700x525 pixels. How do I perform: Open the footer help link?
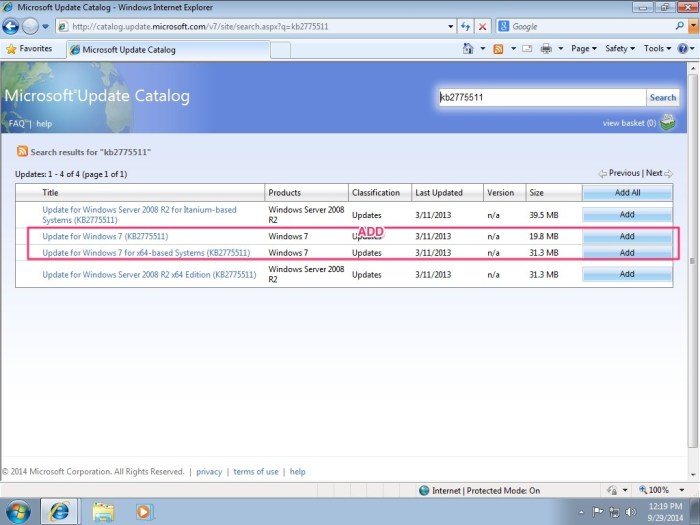click(x=297, y=471)
